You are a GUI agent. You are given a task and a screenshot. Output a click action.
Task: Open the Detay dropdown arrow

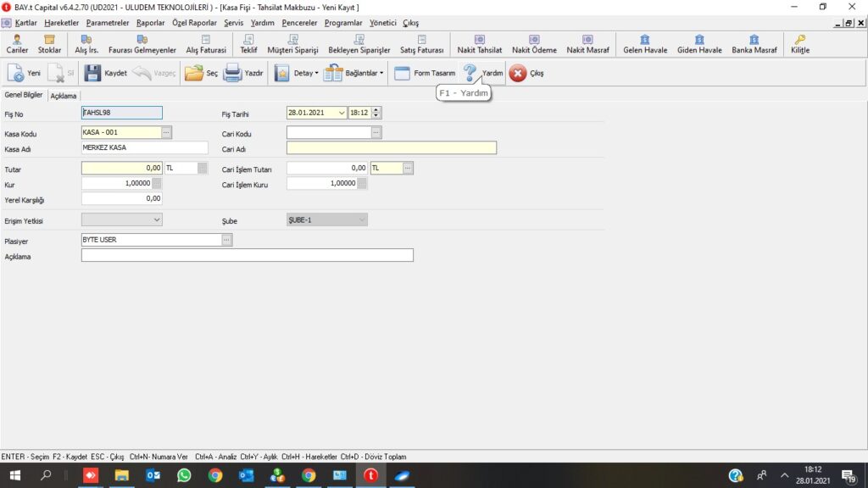[x=316, y=73]
